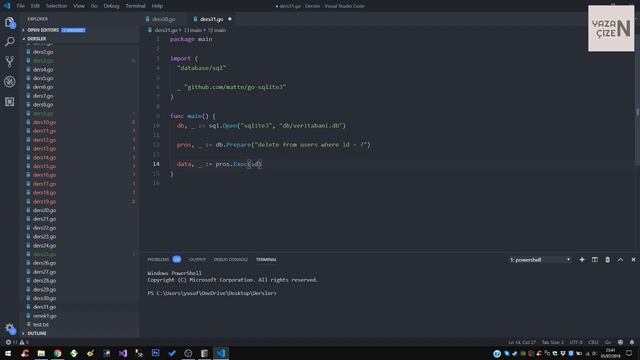Maximize the panel with up chevron

pyautogui.click(x=620, y=260)
